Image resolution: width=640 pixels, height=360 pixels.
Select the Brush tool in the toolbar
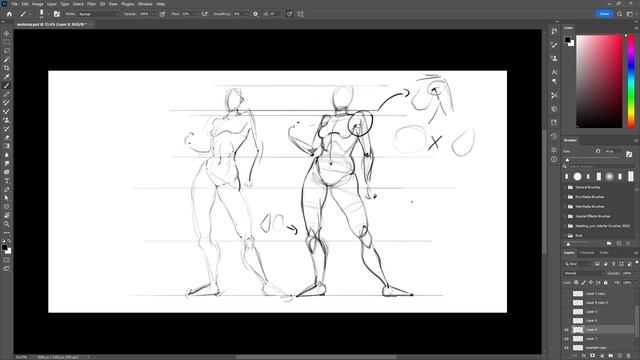pyautogui.click(x=7, y=86)
